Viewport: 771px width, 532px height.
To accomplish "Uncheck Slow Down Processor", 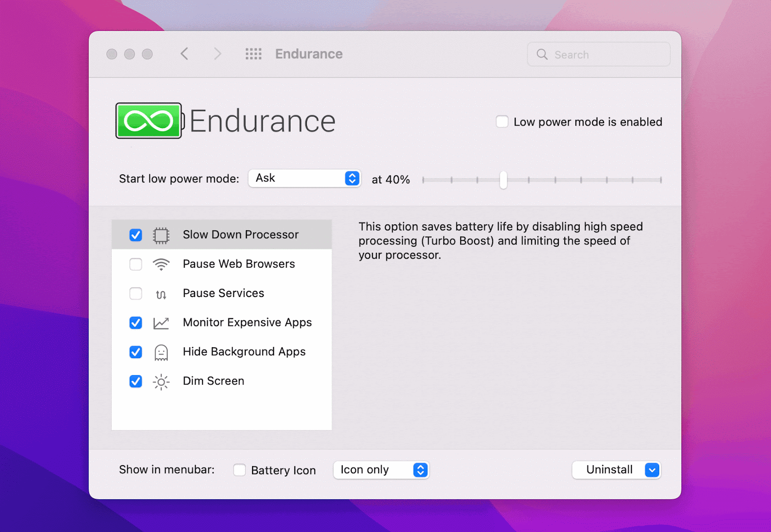I will [136, 235].
